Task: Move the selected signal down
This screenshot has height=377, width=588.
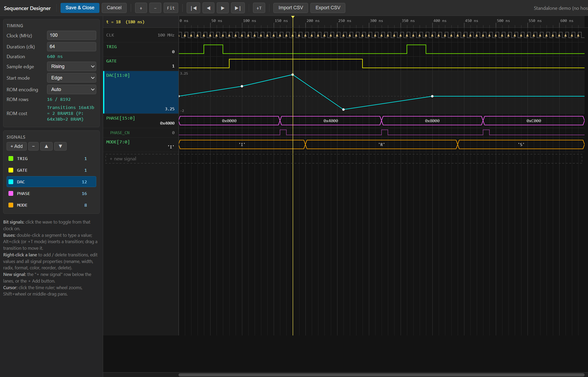Action: coord(60,146)
